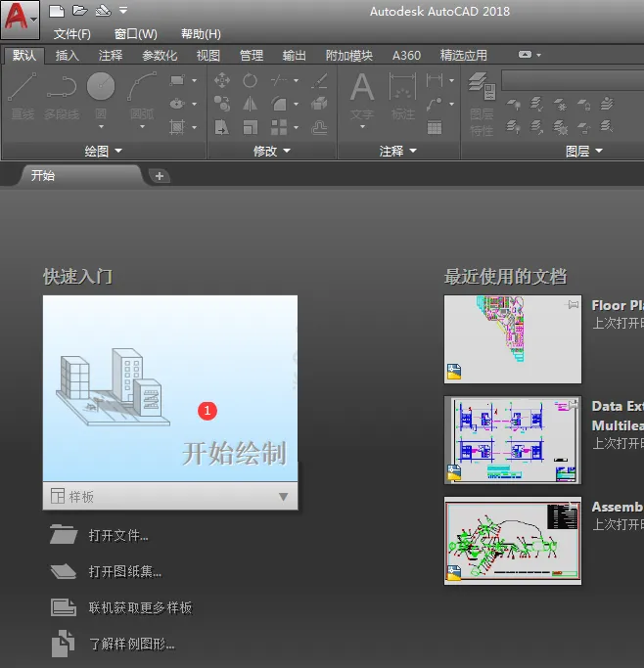Pin the Floor Plan recent document
Screen dimensions: 644x668
pyautogui.click(x=573, y=304)
